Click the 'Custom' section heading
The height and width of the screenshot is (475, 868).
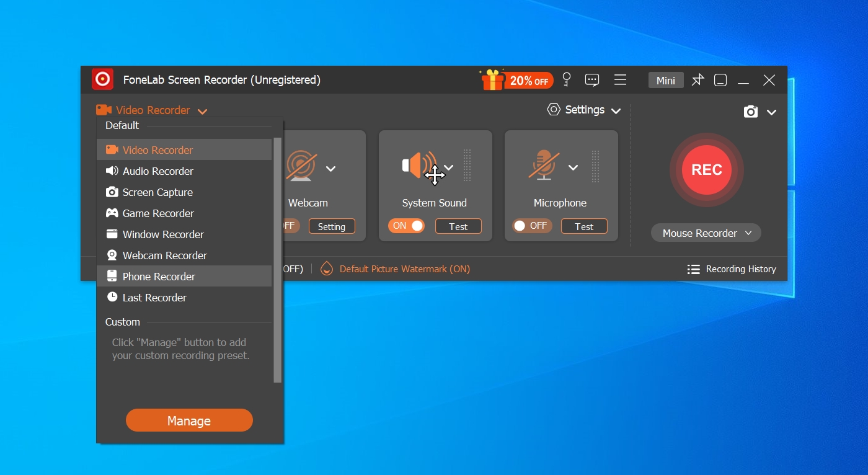(123, 322)
